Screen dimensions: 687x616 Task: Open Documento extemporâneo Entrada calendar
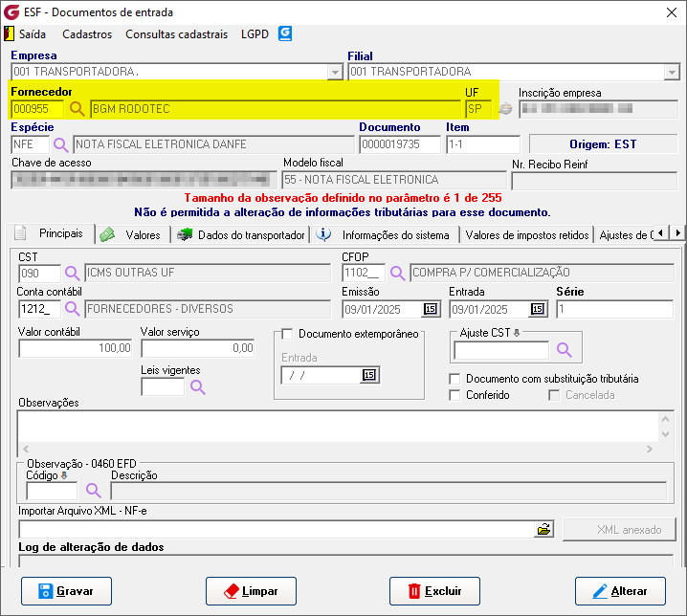(x=369, y=375)
